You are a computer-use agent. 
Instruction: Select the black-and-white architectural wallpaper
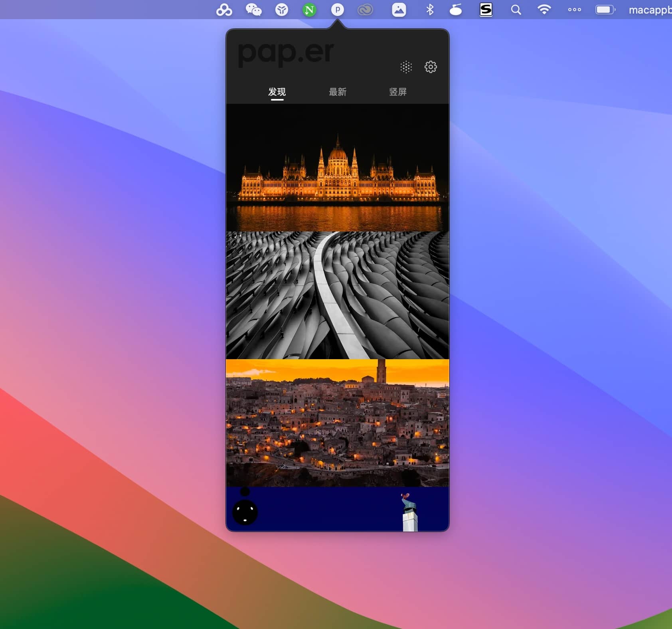pyautogui.click(x=338, y=295)
